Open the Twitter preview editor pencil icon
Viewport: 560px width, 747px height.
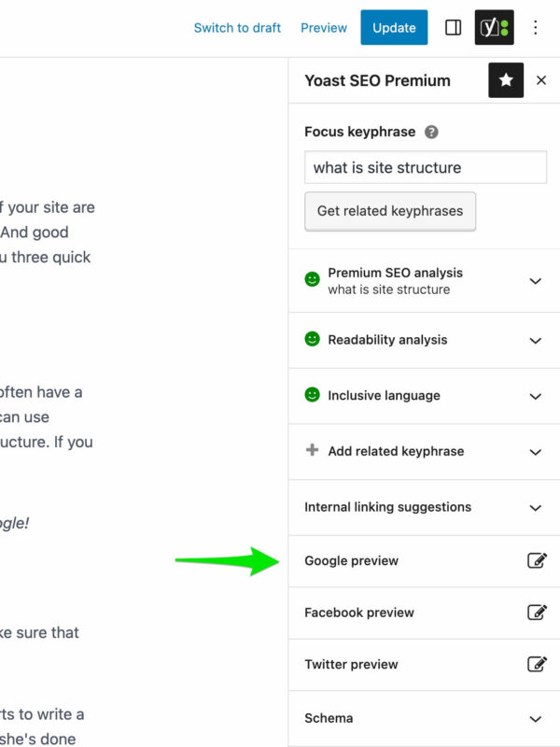537,664
